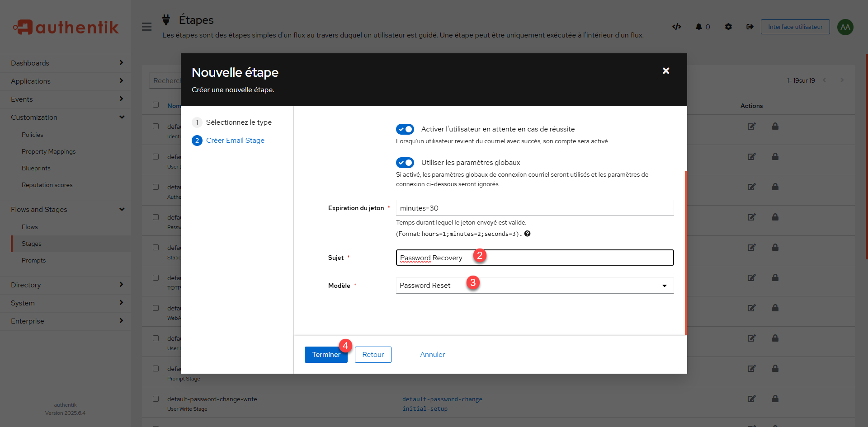The width and height of the screenshot is (868, 427).
Task: Open the notifications bell icon
Action: pyautogui.click(x=699, y=27)
